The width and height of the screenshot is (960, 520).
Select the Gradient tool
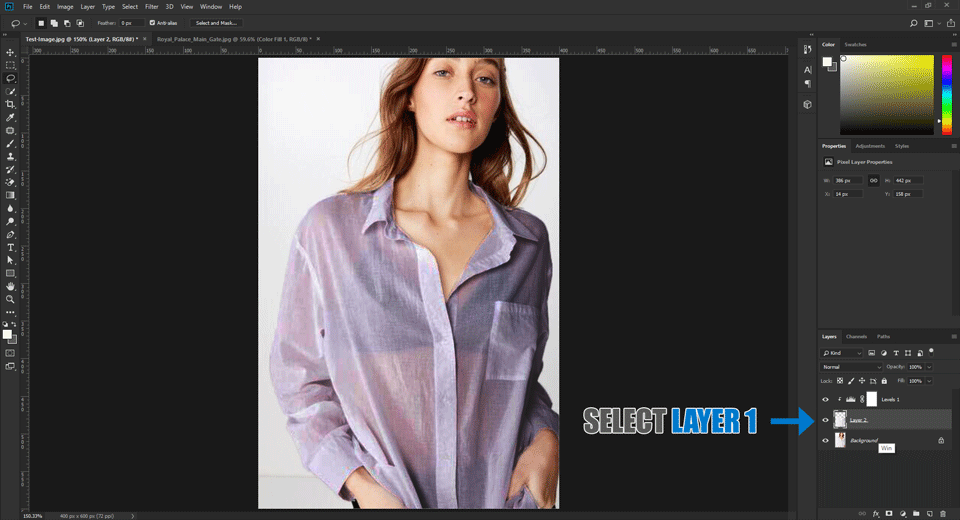(x=10, y=195)
